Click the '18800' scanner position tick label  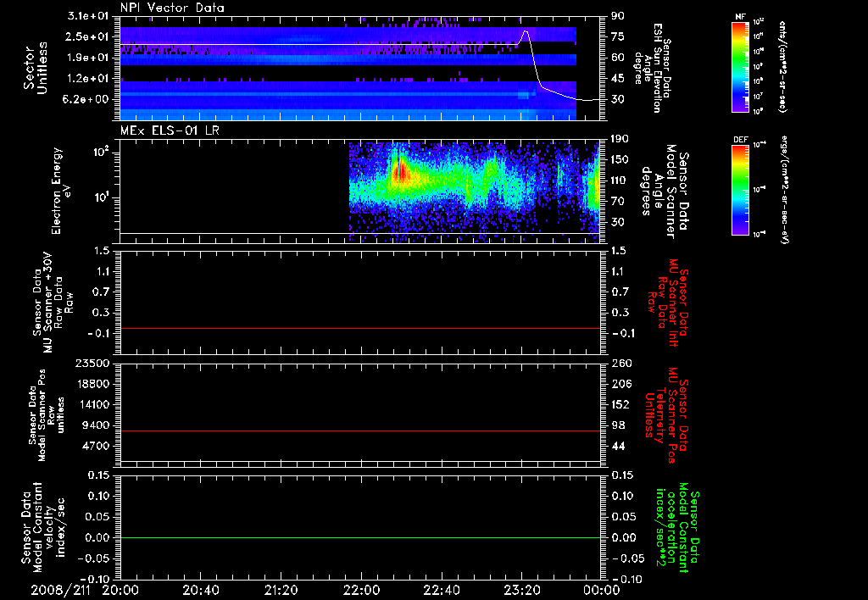[x=92, y=384]
